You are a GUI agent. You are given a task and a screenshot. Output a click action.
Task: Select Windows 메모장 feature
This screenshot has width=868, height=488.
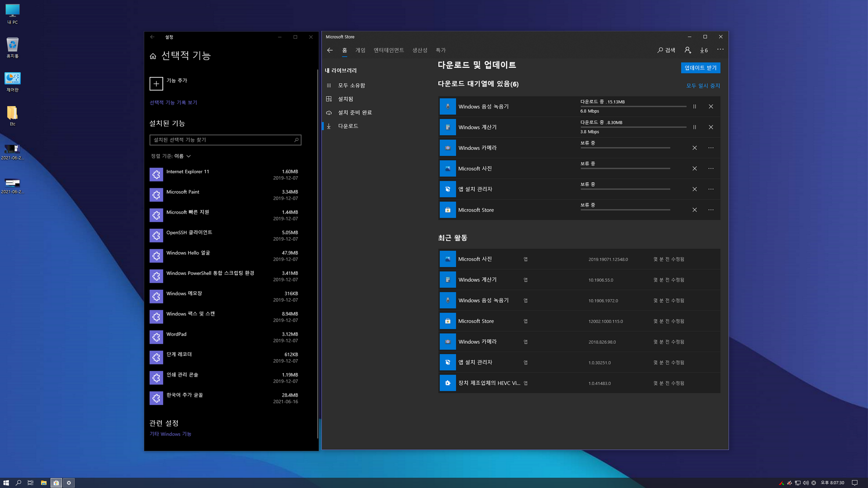pos(225,296)
